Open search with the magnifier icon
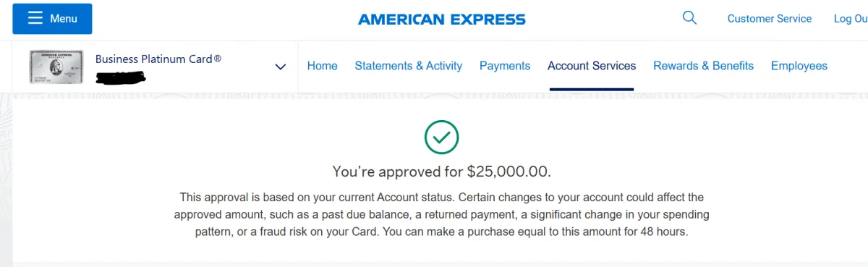The height and width of the screenshot is (267, 868). point(689,18)
